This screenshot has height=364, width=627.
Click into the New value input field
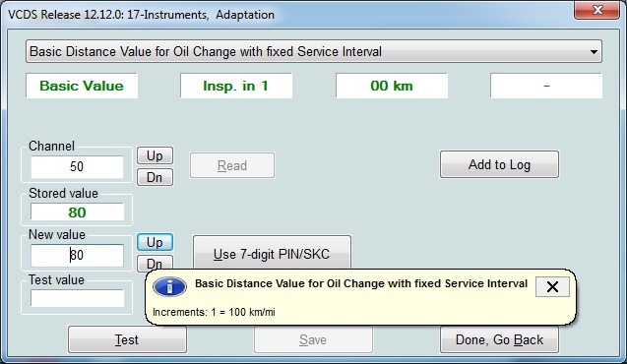click(x=77, y=256)
